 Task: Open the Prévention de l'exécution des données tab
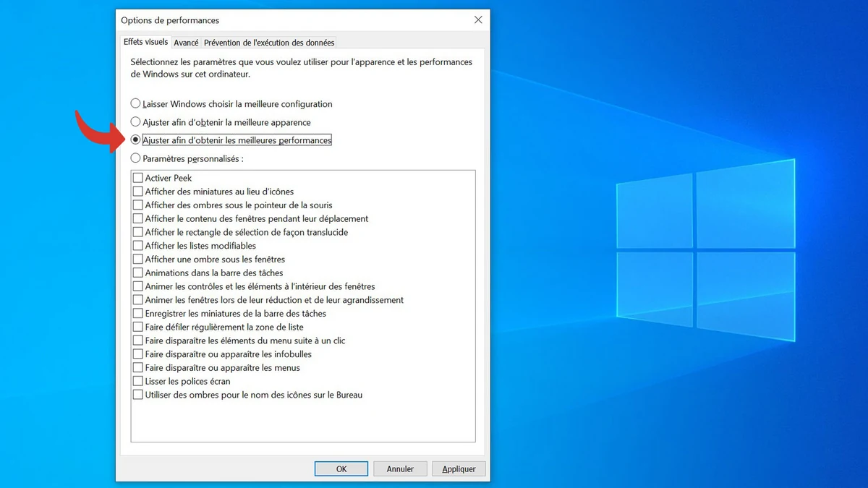[x=268, y=42]
